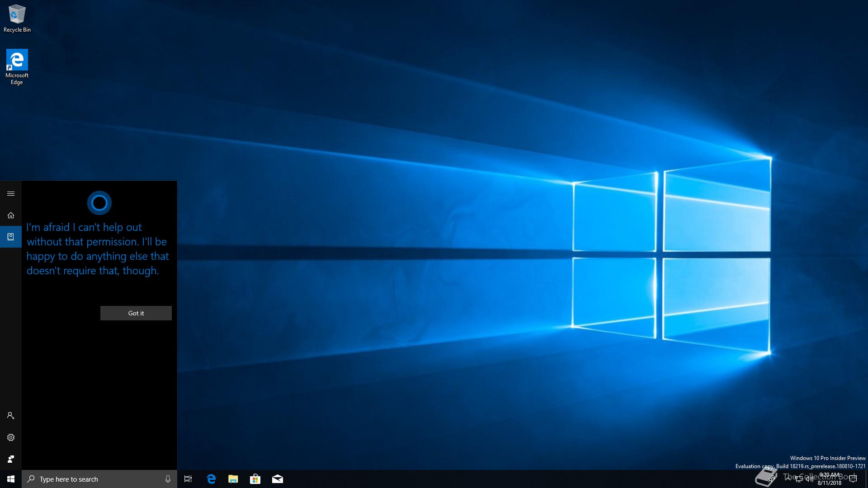Show hidden system tray icons
Viewport: 868px width, 488px height.
click(788, 479)
